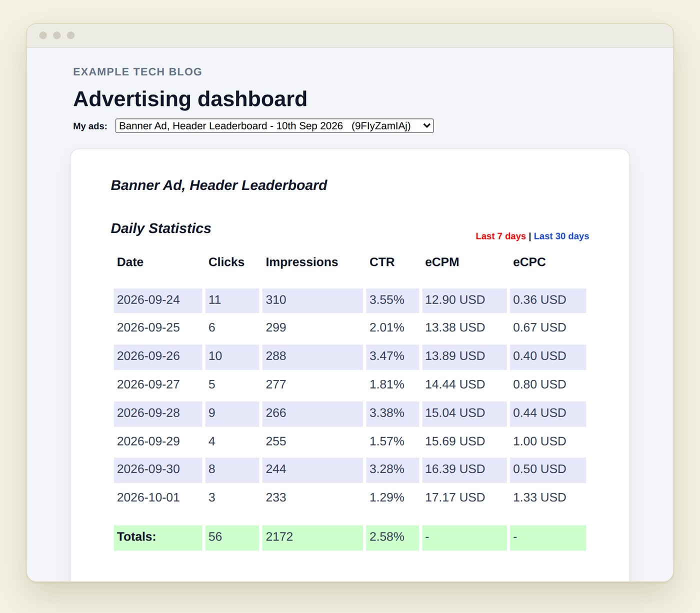Image resolution: width=700 pixels, height=613 pixels.
Task: Click the Advertising dashboard page title
Action: coord(190,98)
